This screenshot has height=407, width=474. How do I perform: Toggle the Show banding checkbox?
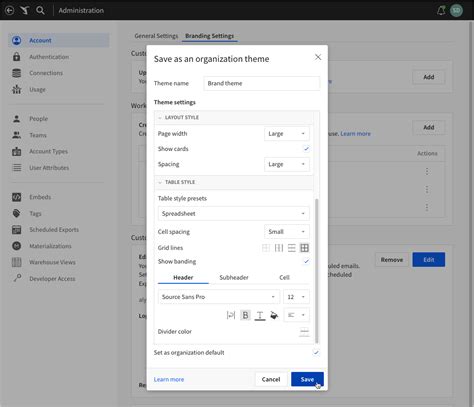(306, 261)
